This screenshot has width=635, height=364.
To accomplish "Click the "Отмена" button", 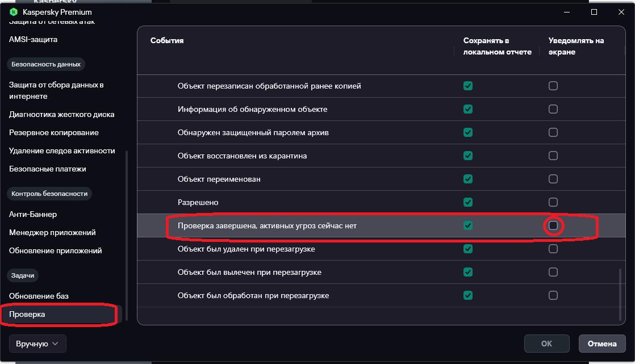I will (x=602, y=344).
